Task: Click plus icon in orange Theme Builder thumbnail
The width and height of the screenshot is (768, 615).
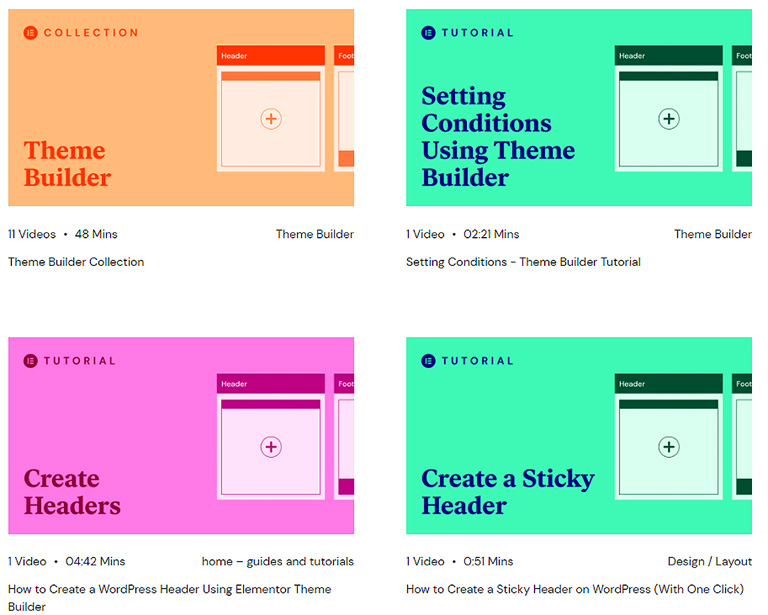Action: 271,118
